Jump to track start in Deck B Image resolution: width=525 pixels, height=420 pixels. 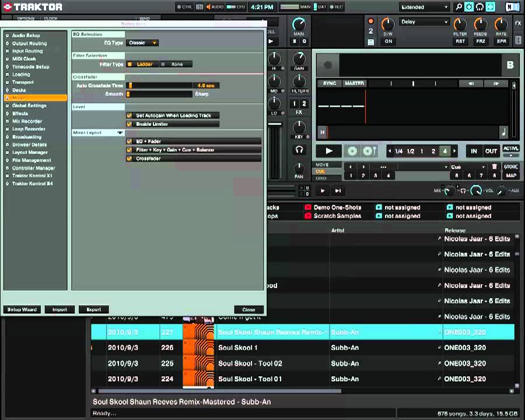coord(322,132)
